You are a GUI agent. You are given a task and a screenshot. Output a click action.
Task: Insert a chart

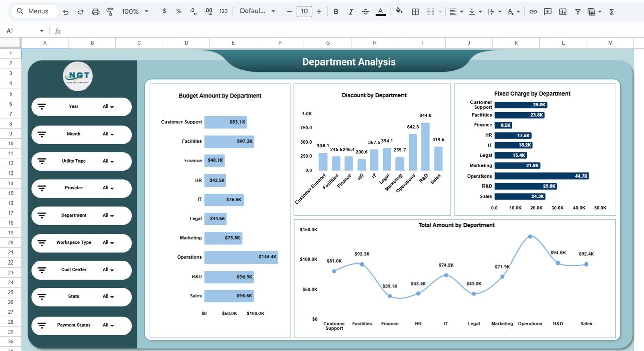tap(562, 11)
